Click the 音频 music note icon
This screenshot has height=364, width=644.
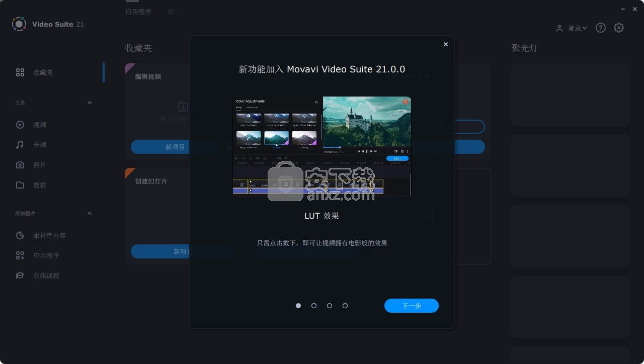coord(20,145)
